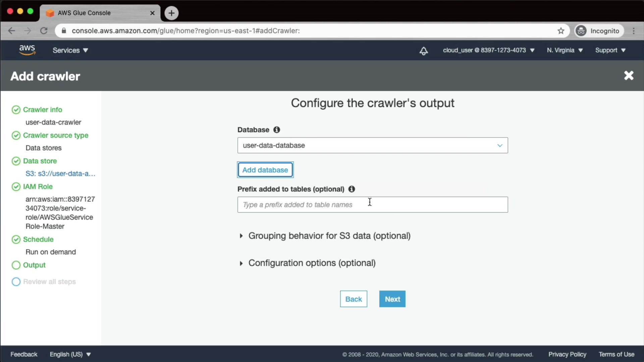The height and width of the screenshot is (362, 644).
Task: Expand Configuration options section
Action: coord(311,263)
